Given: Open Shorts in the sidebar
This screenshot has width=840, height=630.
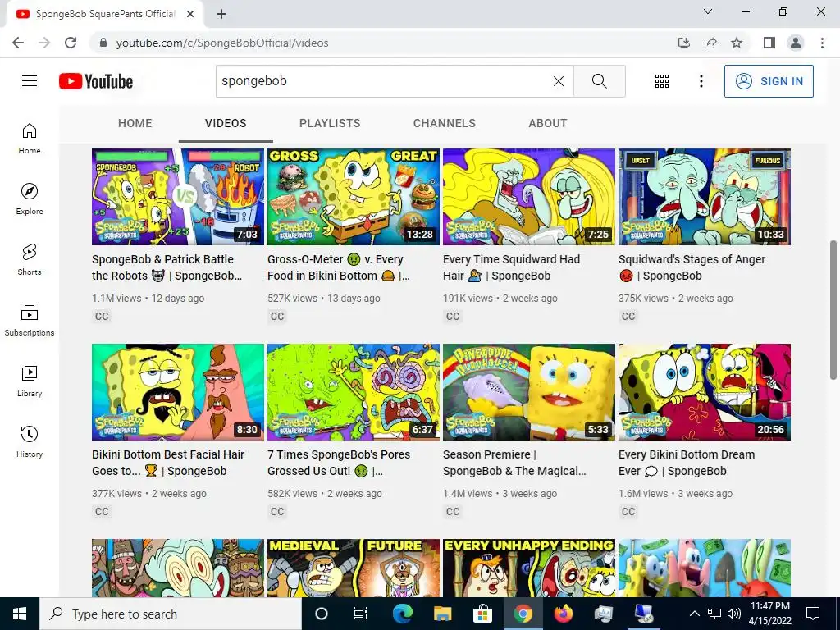Looking at the screenshot, I should [30, 260].
